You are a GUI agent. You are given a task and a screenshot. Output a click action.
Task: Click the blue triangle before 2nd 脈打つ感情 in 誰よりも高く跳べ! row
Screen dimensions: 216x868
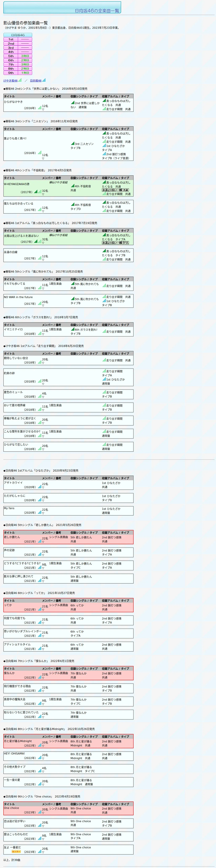[104, 154]
